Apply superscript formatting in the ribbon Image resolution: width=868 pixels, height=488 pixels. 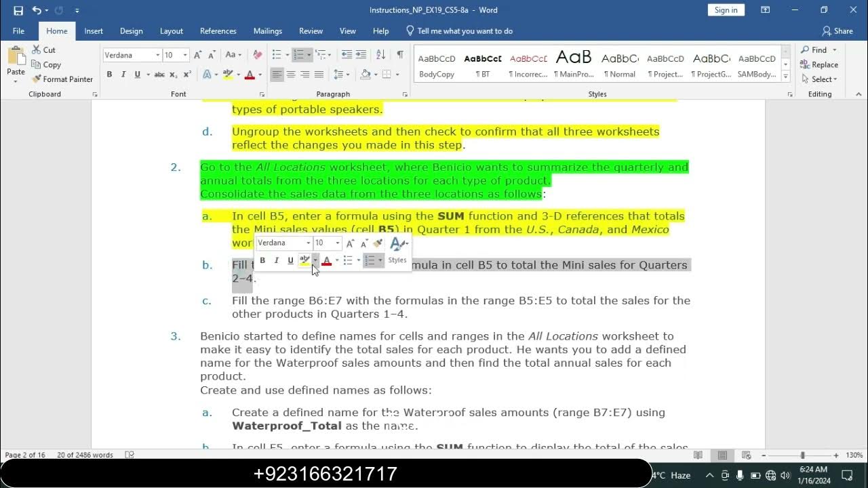(x=187, y=75)
